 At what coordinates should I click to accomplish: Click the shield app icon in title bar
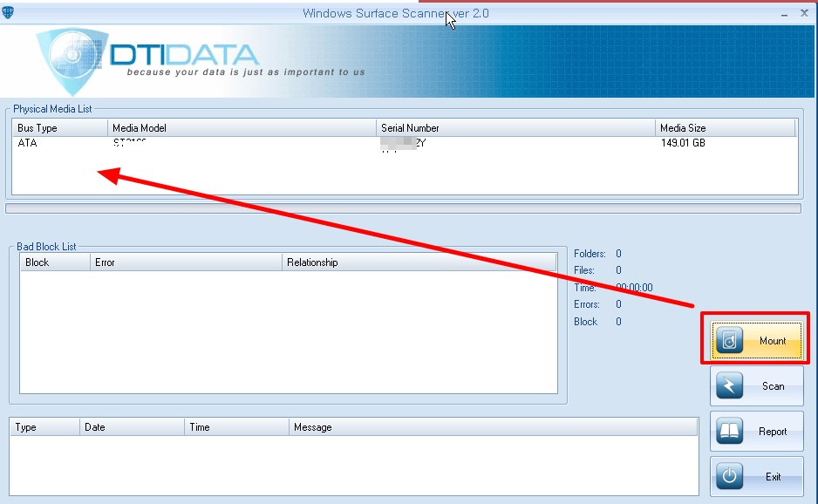click(x=8, y=11)
